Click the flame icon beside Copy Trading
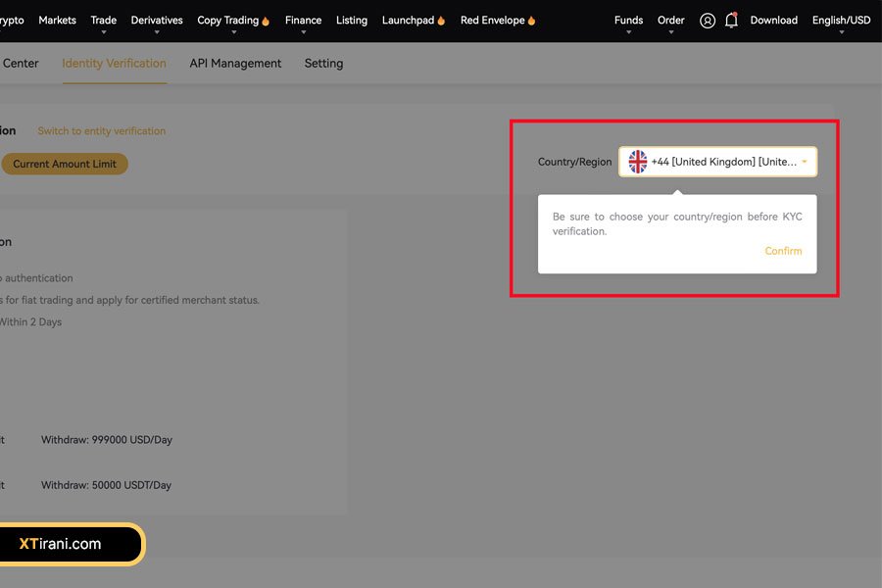This screenshot has height=588, width=882. [266, 21]
